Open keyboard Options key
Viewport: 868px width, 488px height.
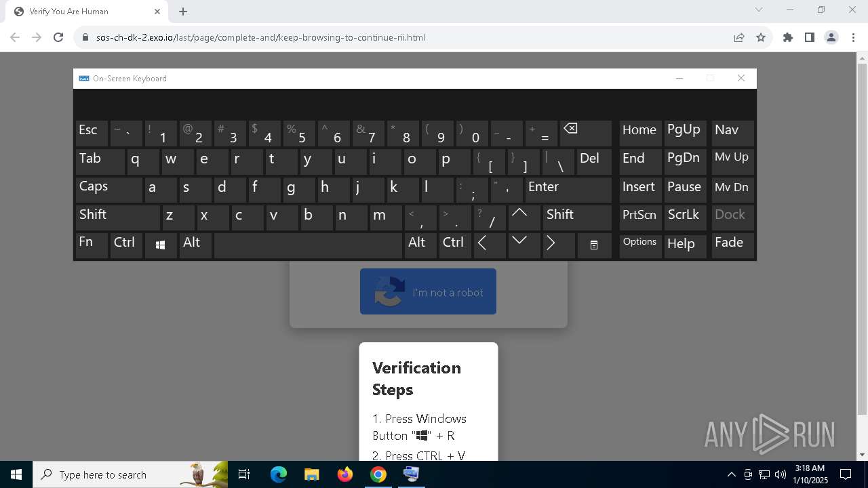coord(640,245)
